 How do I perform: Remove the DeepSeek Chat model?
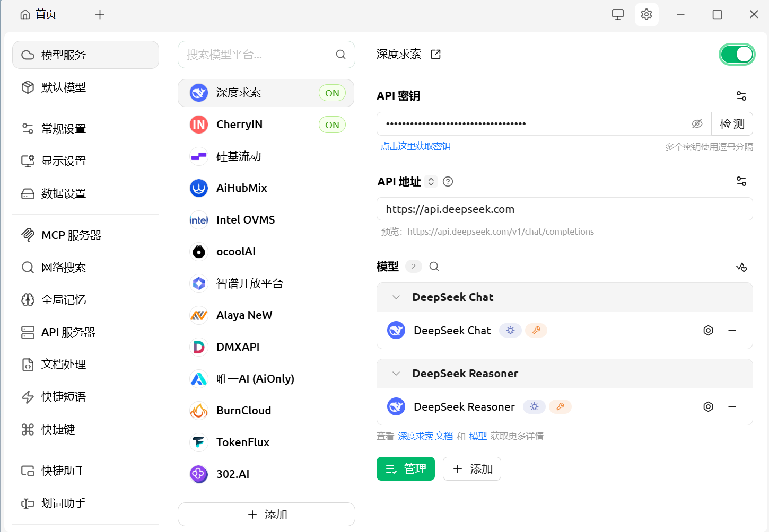point(732,331)
